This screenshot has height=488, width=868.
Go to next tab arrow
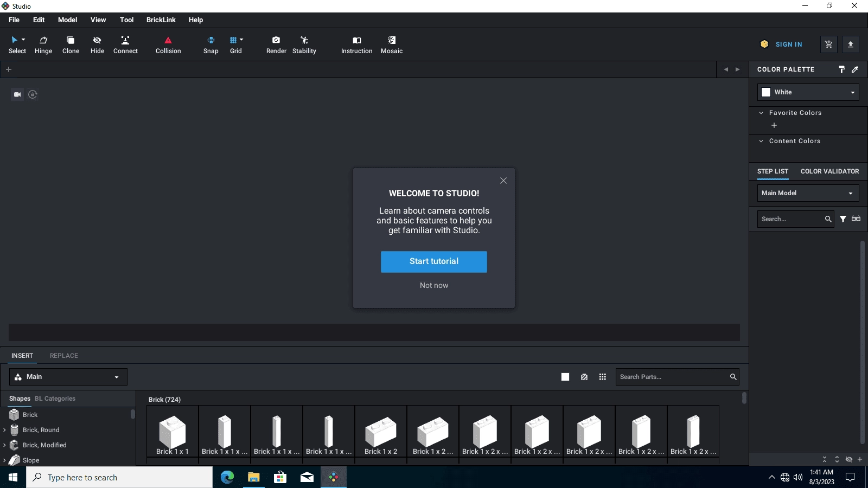738,69
